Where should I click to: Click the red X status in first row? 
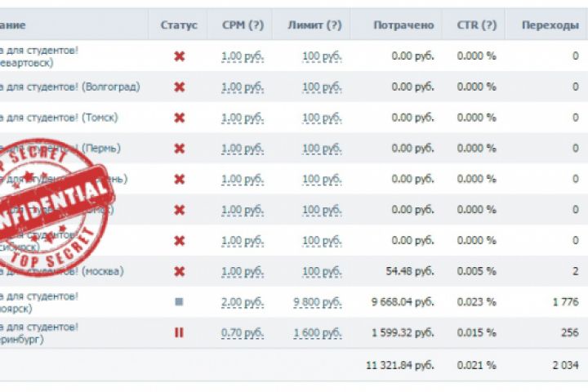tap(179, 56)
